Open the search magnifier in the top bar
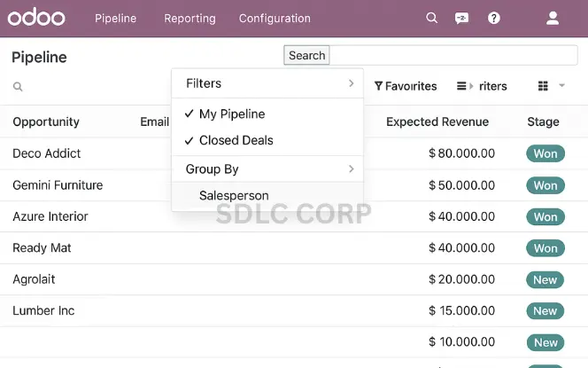 tap(431, 18)
